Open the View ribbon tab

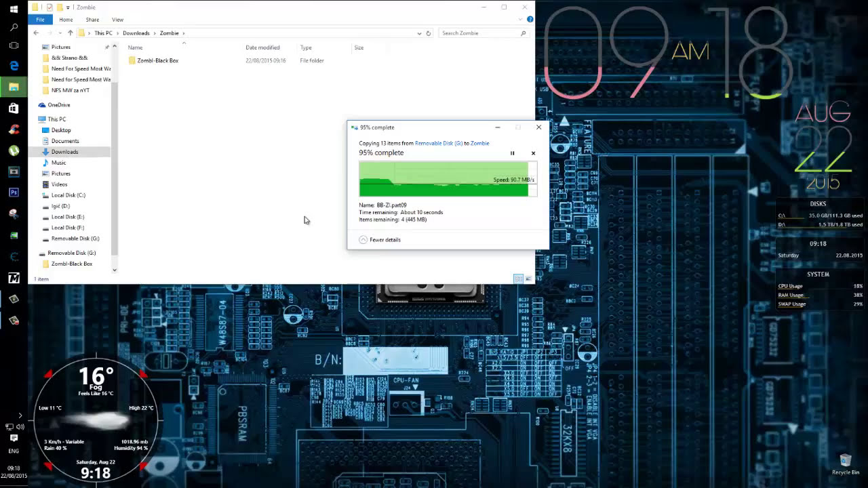tap(117, 20)
